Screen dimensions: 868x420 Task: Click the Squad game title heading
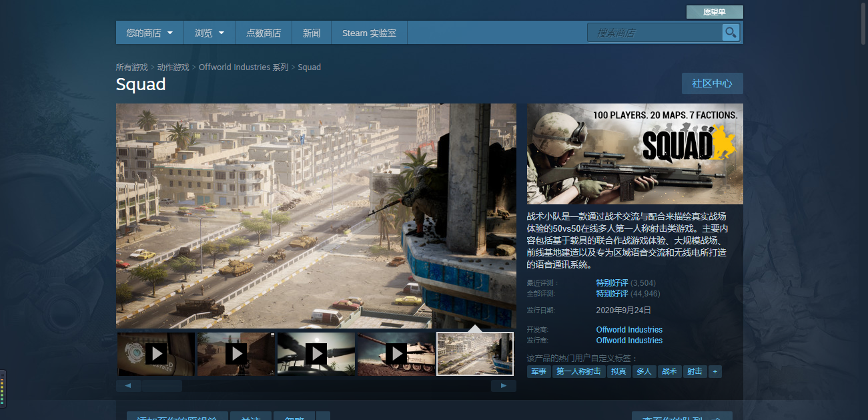pyautogui.click(x=141, y=84)
